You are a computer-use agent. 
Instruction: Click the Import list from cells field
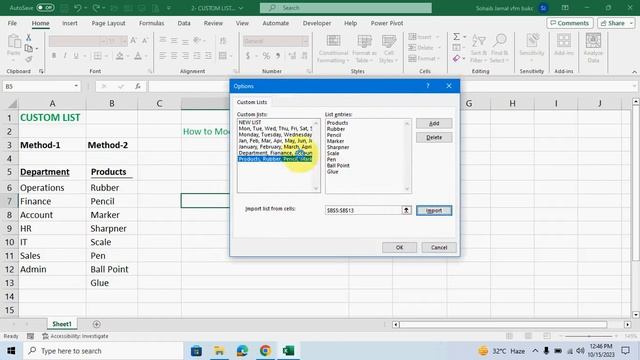click(363, 210)
